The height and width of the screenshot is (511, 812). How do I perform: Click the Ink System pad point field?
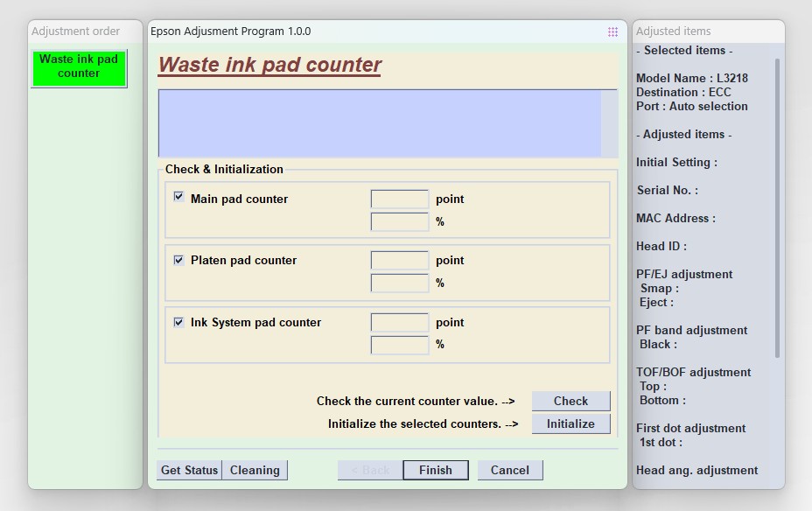400,323
